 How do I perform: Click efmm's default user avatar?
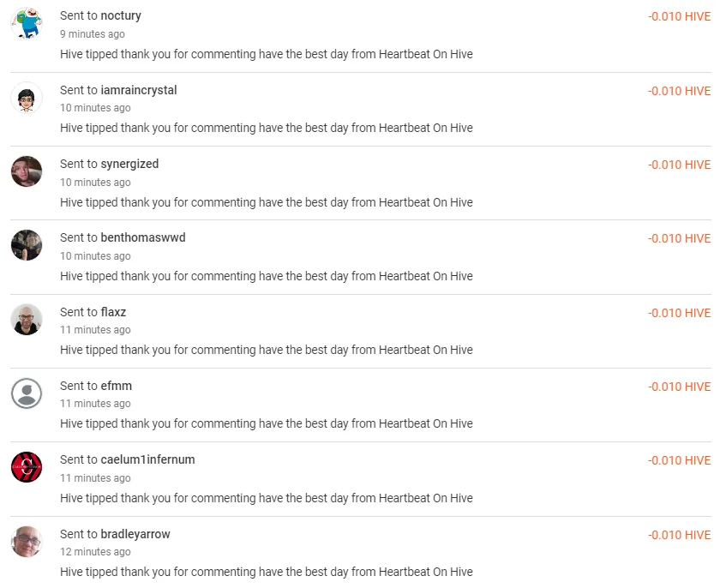[x=27, y=393]
